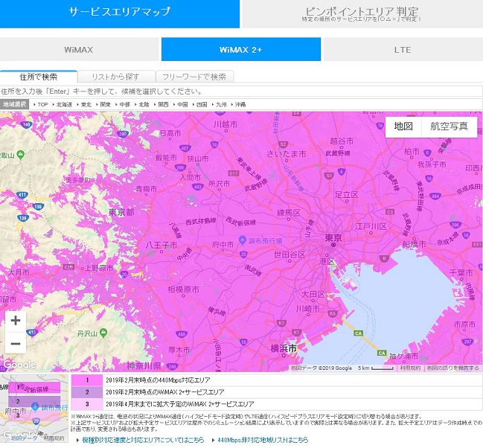
Task: Open the サービスエリアマップ tab
Action: pyautogui.click(x=120, y=13)
